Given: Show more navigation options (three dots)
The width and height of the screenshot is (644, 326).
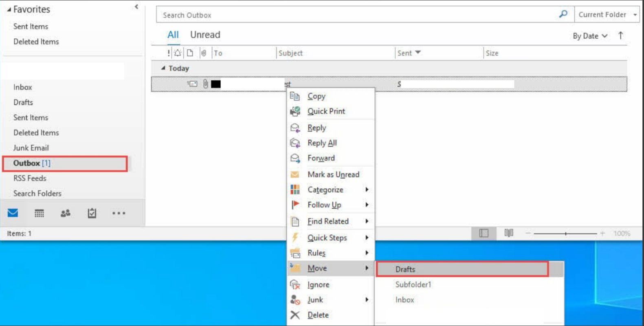Looking at the screenshot, I should click(119, 213).
